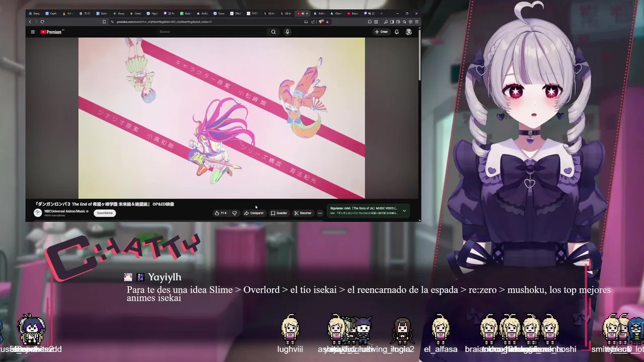
Task: Open NBCUniversal Anime/Music channel name link
Action: [x=64, y=211]
